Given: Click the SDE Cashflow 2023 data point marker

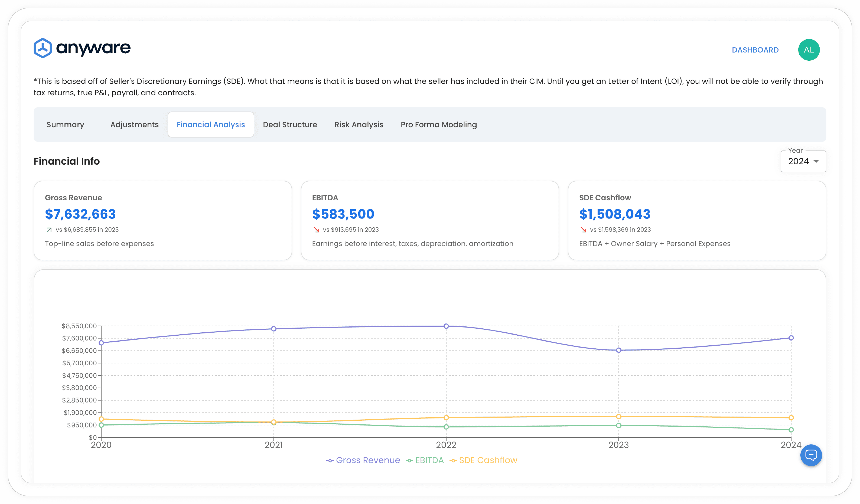Looking at the screenshot, I should click(x=618, y=417).
